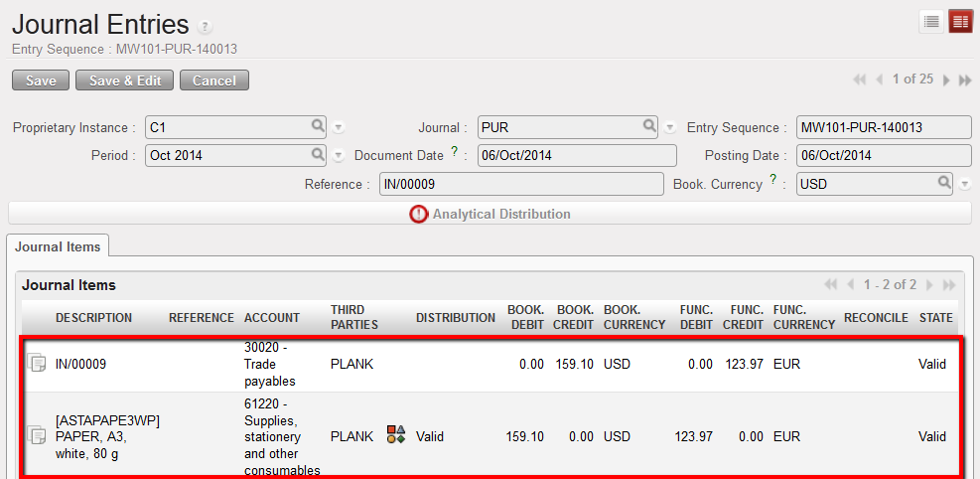
Task: Click Save & Edit button
Action: point(124,80)
